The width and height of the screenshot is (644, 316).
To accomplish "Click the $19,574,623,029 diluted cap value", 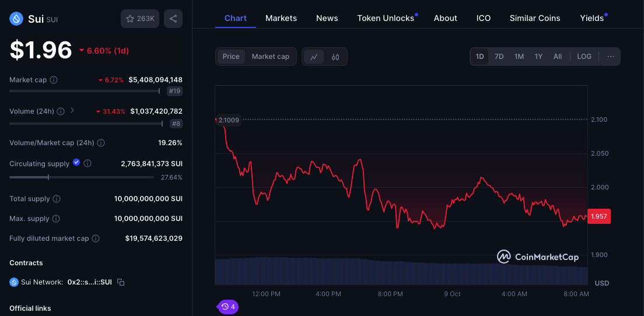I will pos(154,238).
